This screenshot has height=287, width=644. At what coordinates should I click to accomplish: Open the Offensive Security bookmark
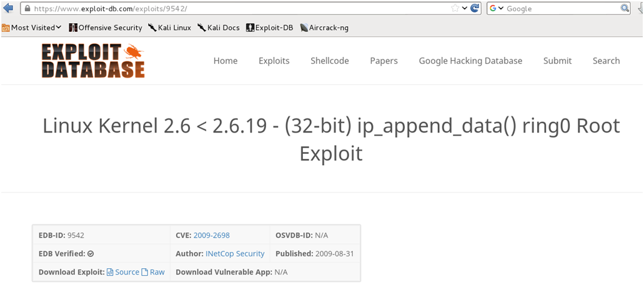click(x=106, y=28)
